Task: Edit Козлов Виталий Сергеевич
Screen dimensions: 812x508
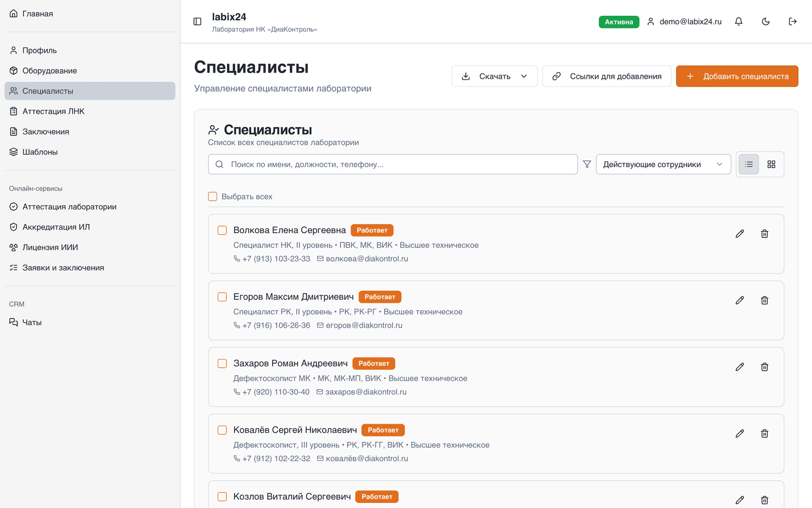Action: [x=740, y=500]
